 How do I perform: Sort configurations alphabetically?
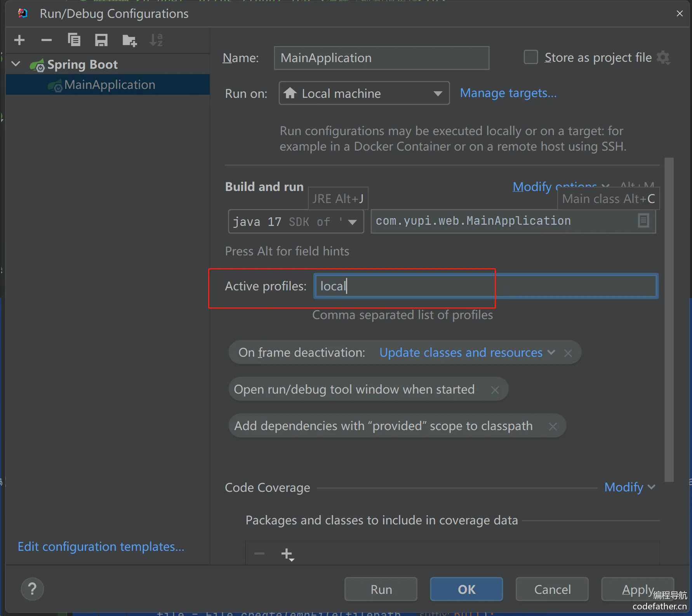[x=156, y=40]
